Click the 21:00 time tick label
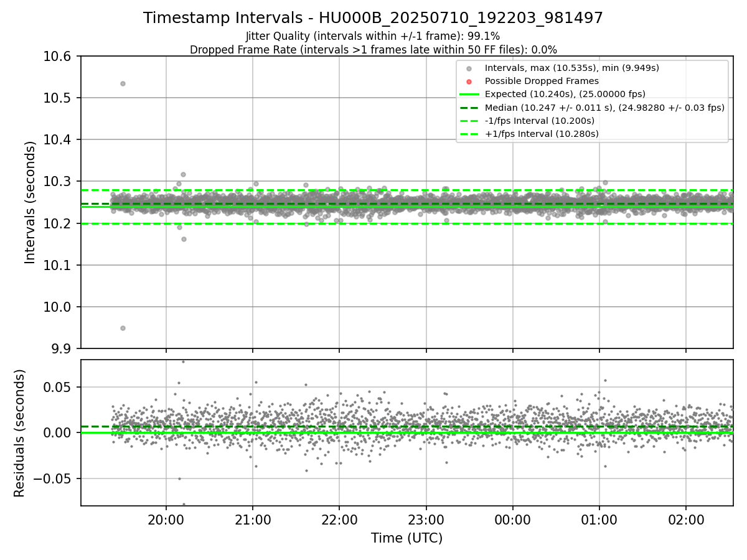Screen dimensions: 747x560 pyautogui.click(x=252, y=519)
